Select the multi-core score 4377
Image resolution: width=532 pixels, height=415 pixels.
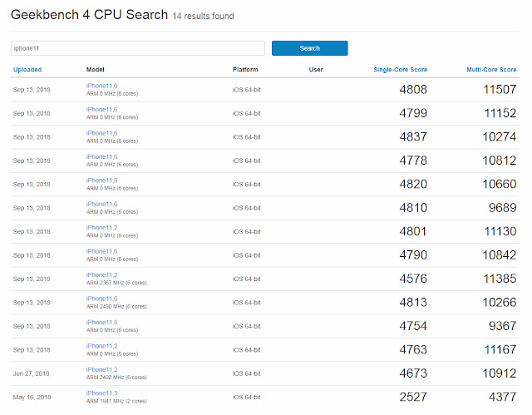tap(502, 397)
